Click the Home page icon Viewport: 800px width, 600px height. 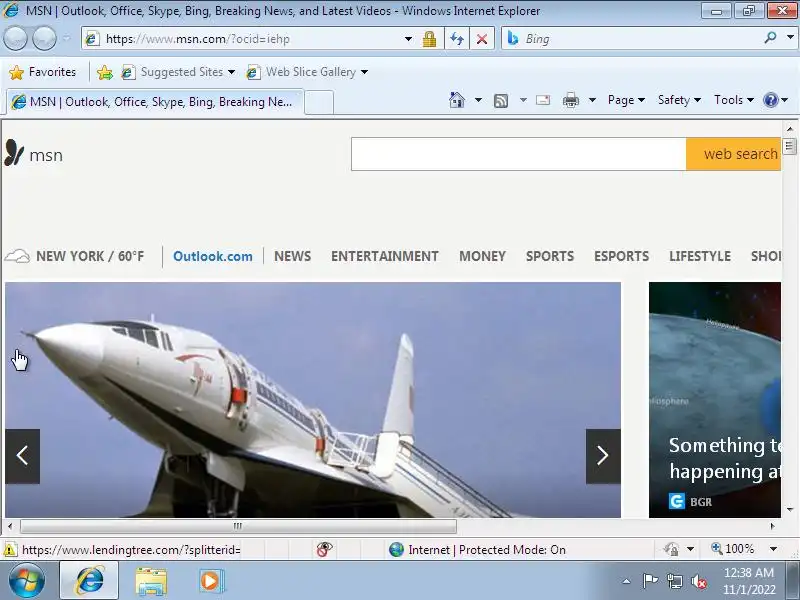click(457, 99)
